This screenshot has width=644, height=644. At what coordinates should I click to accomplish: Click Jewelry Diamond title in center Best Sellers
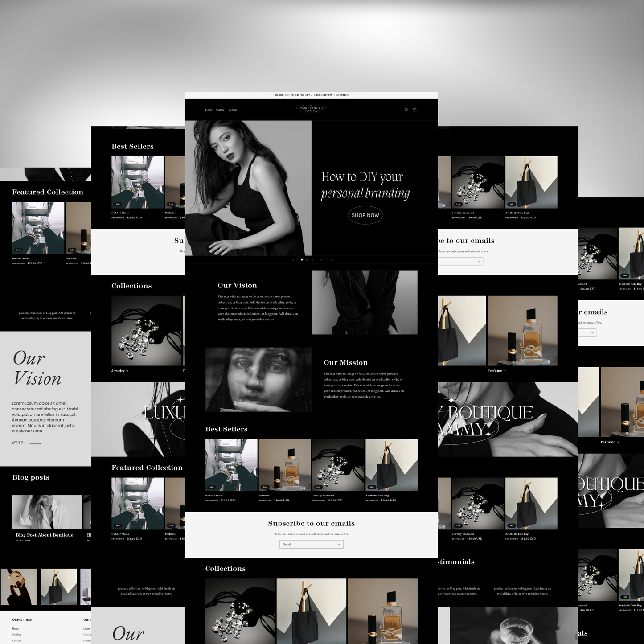tap(323, 496)
